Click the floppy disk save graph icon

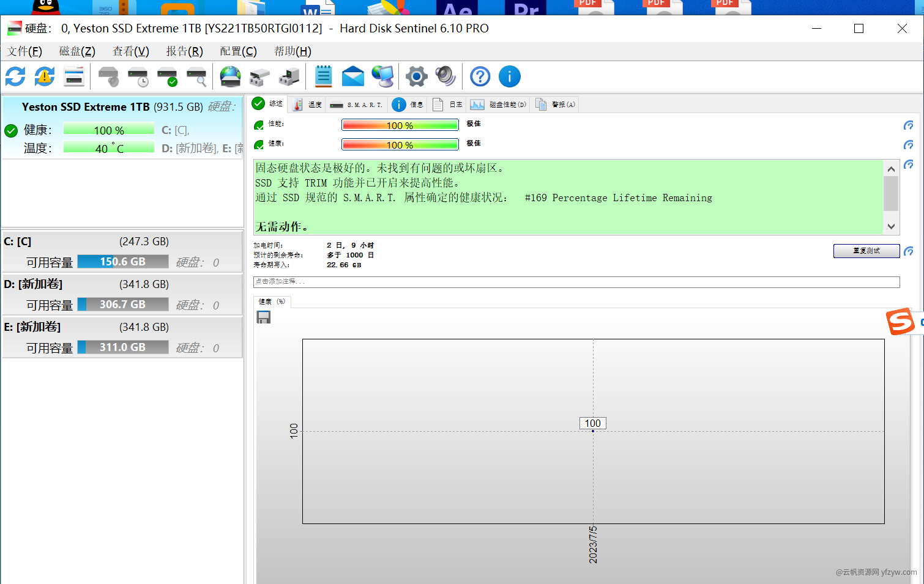[264, 317]
